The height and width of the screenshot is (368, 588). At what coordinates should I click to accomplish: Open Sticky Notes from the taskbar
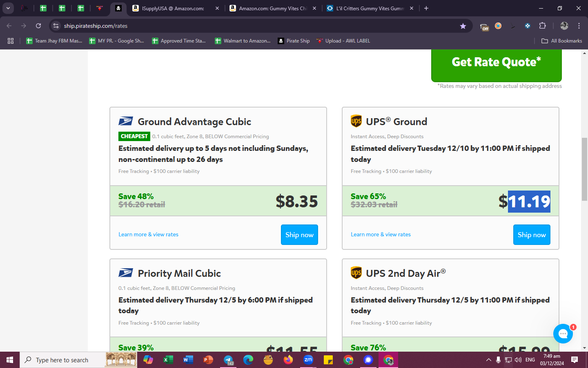(328, 360)
